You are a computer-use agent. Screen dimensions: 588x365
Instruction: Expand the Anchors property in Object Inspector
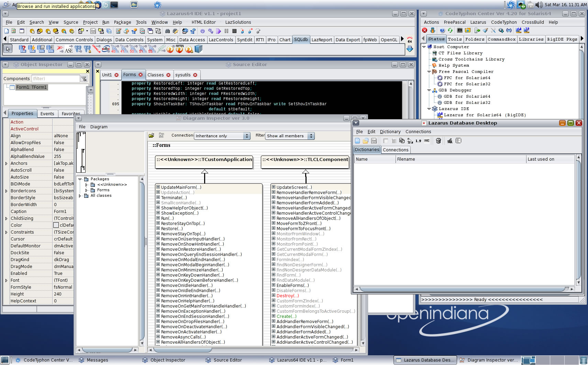tap(6, 163)
